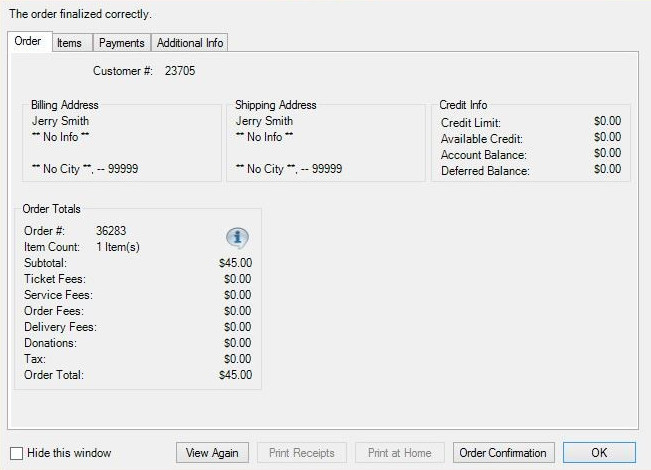This screenshot has width=651, height=470.
Task: Click customer number 23705
Action: click(180, 71)
